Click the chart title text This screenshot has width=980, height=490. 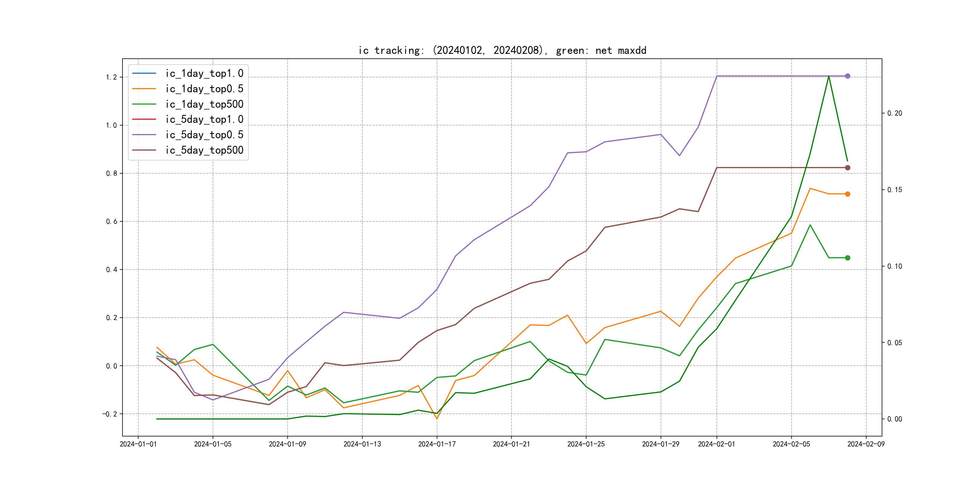502,51
